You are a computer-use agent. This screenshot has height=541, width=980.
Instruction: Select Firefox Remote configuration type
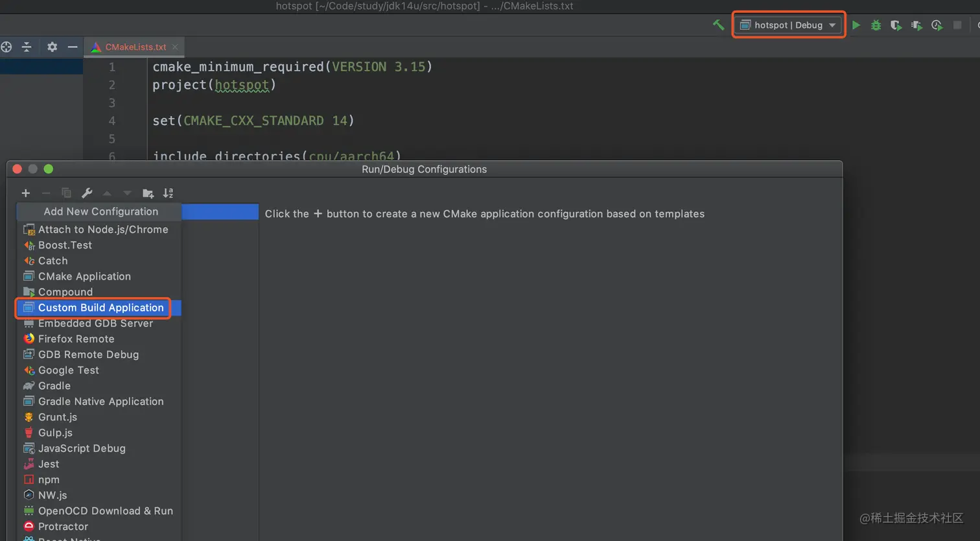(x=99, y=339)
